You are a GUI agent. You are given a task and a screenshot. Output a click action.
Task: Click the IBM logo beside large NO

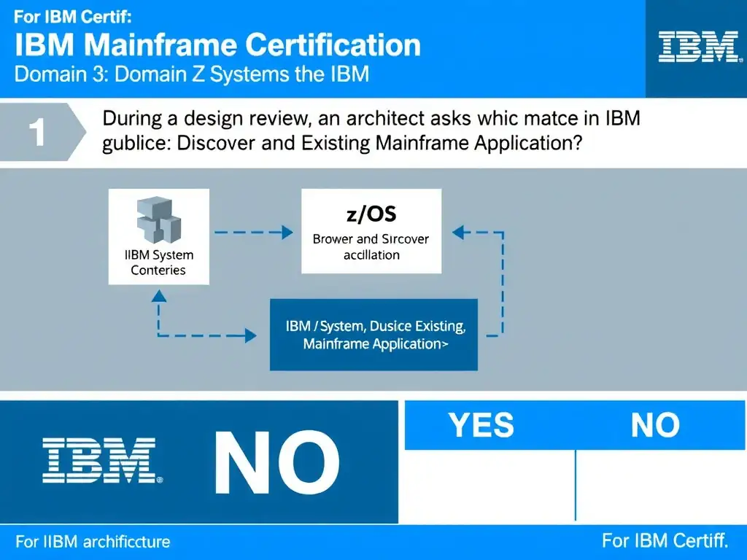102,461
